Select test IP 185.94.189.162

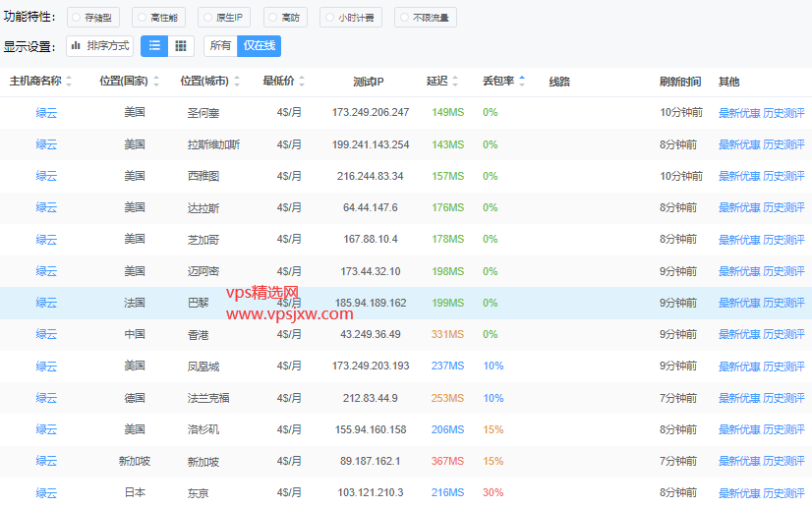tap(371, 303)
